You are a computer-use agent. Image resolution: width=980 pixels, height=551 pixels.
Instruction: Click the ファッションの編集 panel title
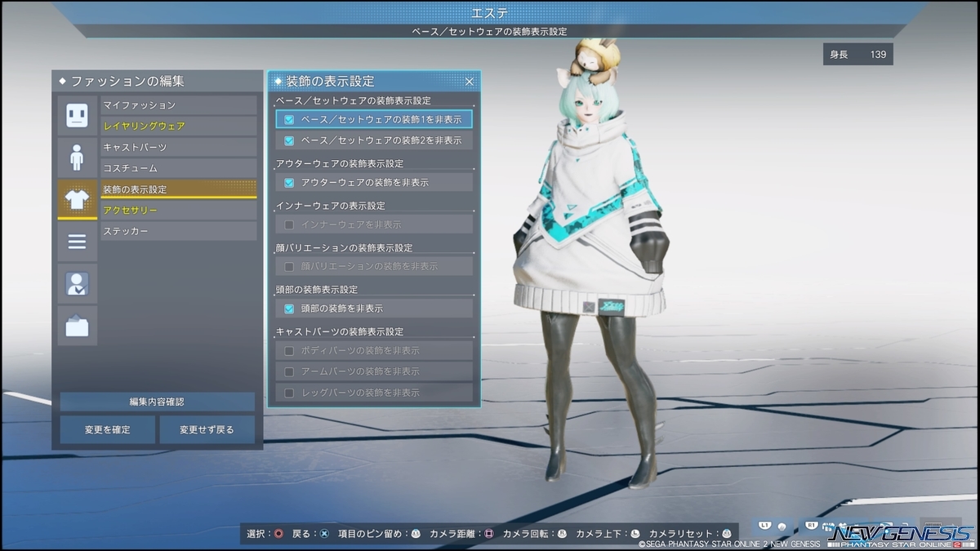(x=127, y=82)
